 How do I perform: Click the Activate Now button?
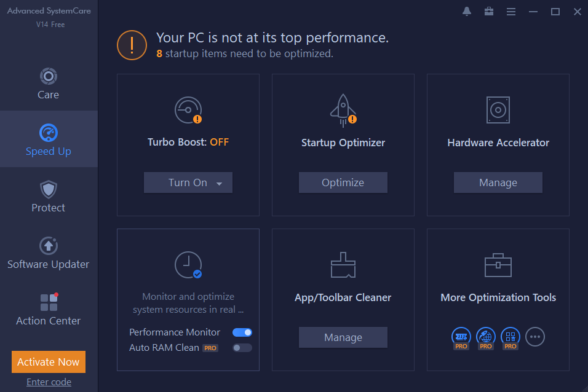point(49,362)
